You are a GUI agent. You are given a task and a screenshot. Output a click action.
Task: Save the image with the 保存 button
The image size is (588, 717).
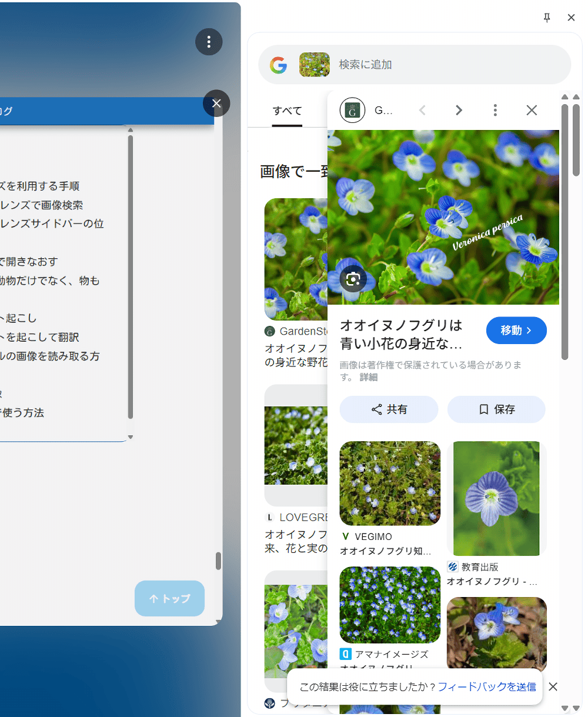click(x=496, y=409)
